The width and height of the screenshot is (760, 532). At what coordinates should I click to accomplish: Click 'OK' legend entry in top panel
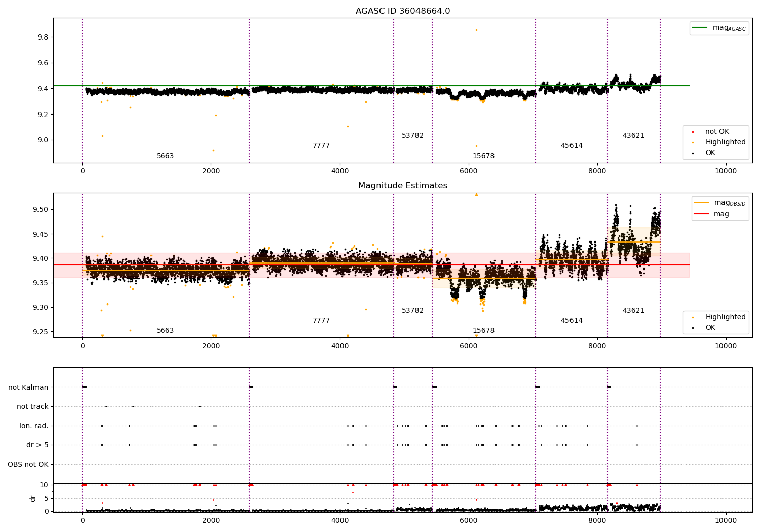point(710,153)
